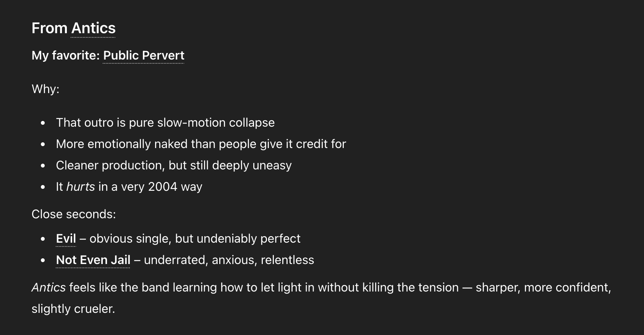The height and width of the screenshot is (335, 644).
Task: Click the underrated, anxious, relentless description
Action: pyautogui.click(x=229, y=260)
